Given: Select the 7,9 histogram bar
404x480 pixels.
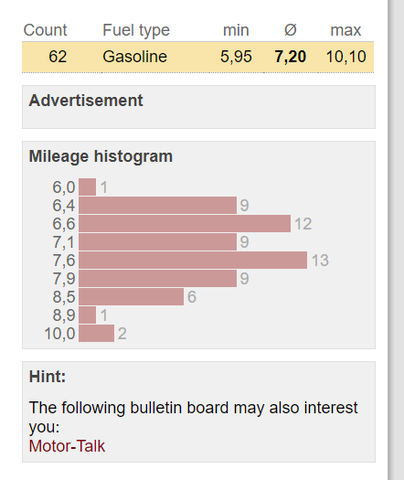Looking at the screenshot, I should click(x=158, y=279).
